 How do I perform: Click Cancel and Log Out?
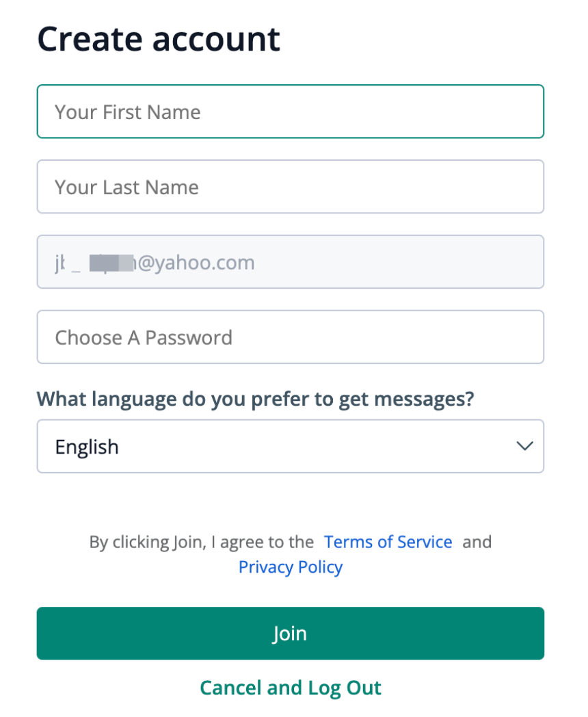point(290,687)
